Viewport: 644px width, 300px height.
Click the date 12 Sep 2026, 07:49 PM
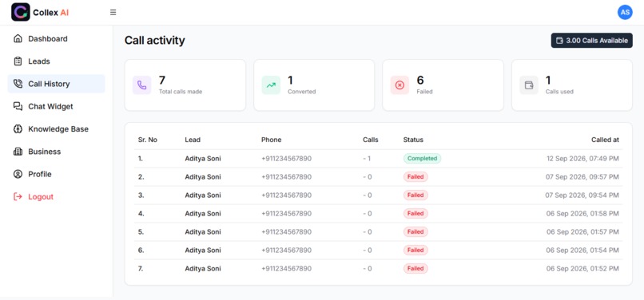[582, 159]
